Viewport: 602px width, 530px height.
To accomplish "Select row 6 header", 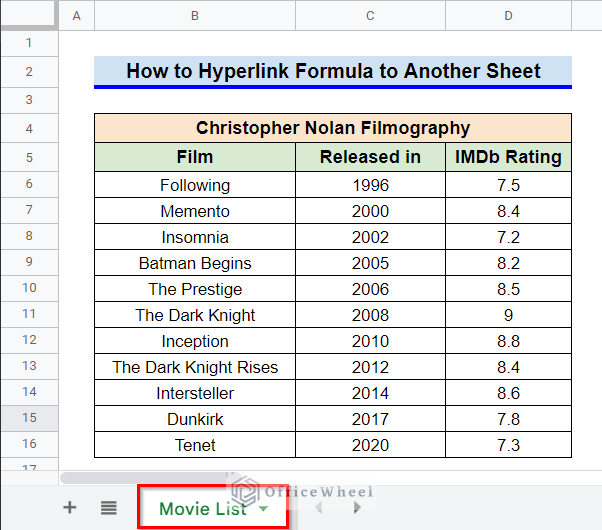I will click(x=29, y=184).
